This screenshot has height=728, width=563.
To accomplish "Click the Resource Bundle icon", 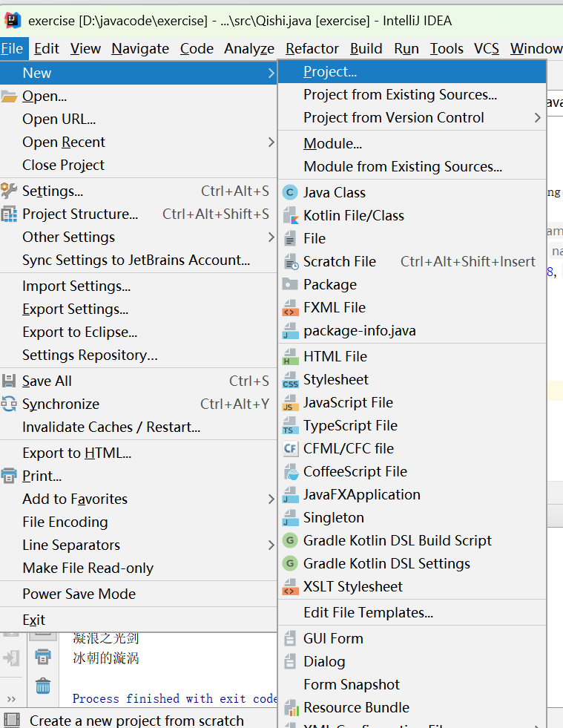I will click(x=291, y=707).
